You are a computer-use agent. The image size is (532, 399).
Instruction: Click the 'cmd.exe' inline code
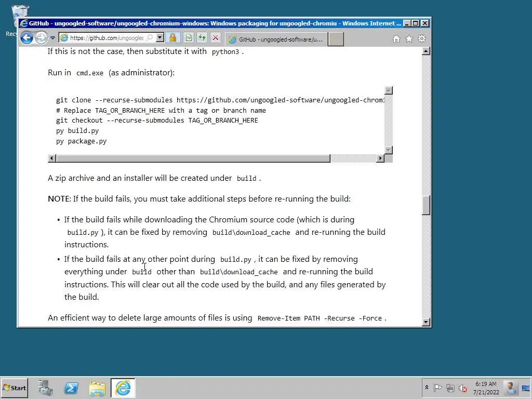pyautogui.click(x=90, y=73)
